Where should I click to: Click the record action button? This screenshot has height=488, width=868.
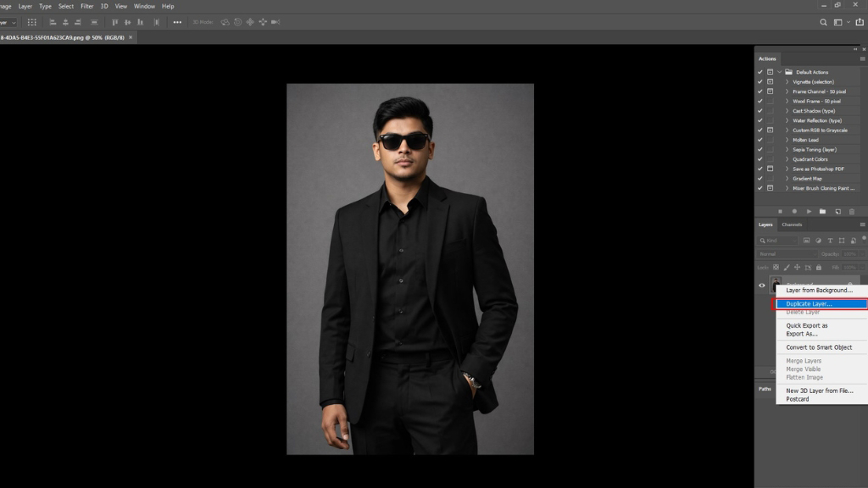click(794, 211)
